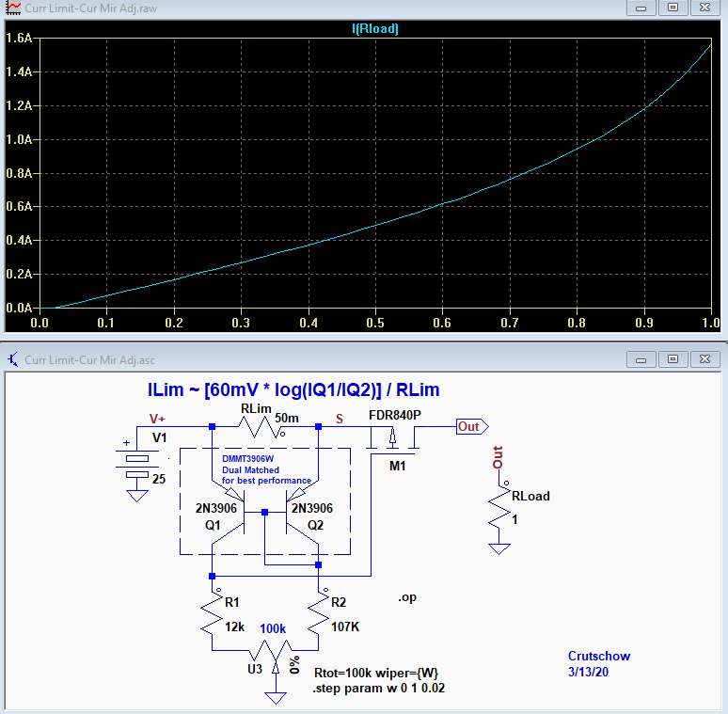Click the ground symbol under potentiometer wiper
Viewport: 728px width, 714px height.
[276, 698]
